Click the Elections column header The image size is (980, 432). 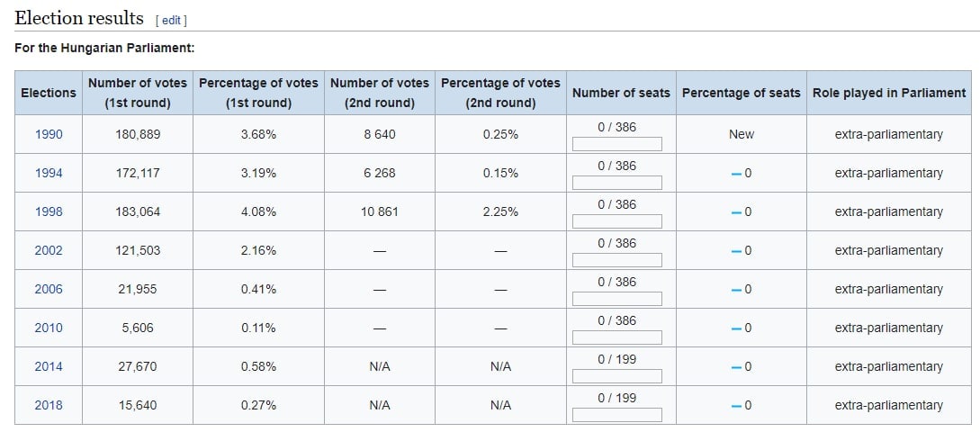tap(49, 93)
